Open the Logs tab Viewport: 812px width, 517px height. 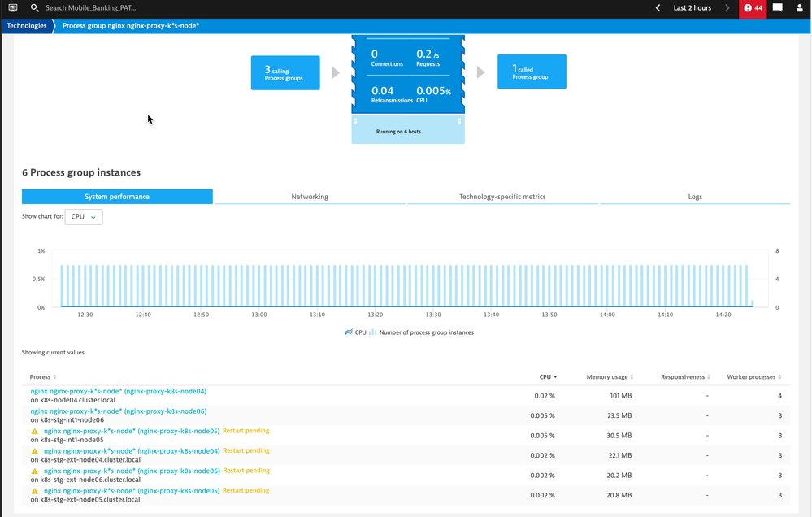(x=694, y=197)
